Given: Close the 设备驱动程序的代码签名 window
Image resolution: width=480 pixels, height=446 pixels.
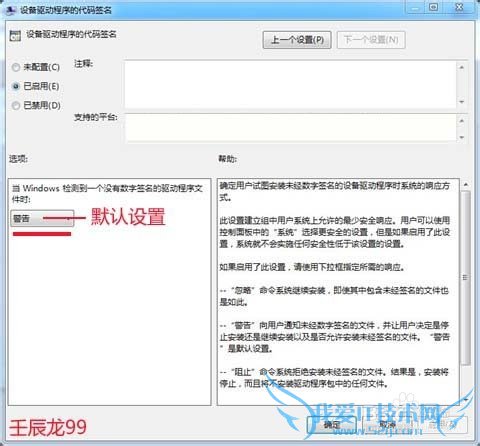Looking at the screenshot, I should [459, 7].
